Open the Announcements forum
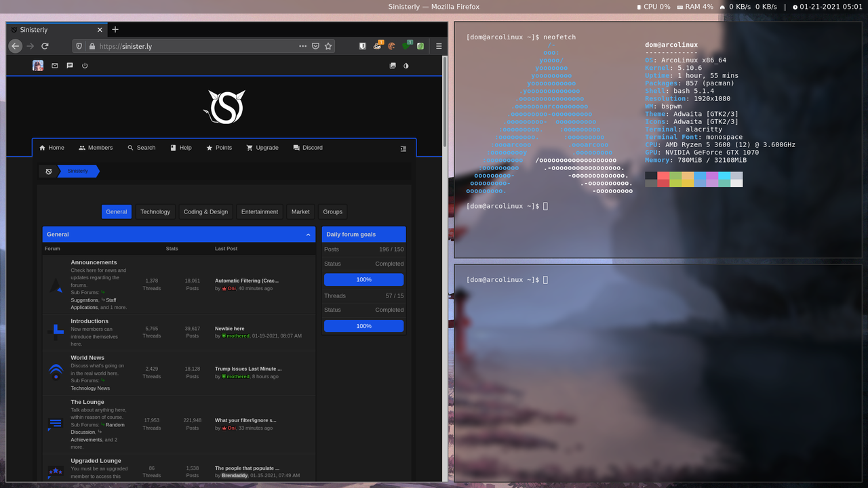This screenshot has width=868, height=488. pos(94,262)
